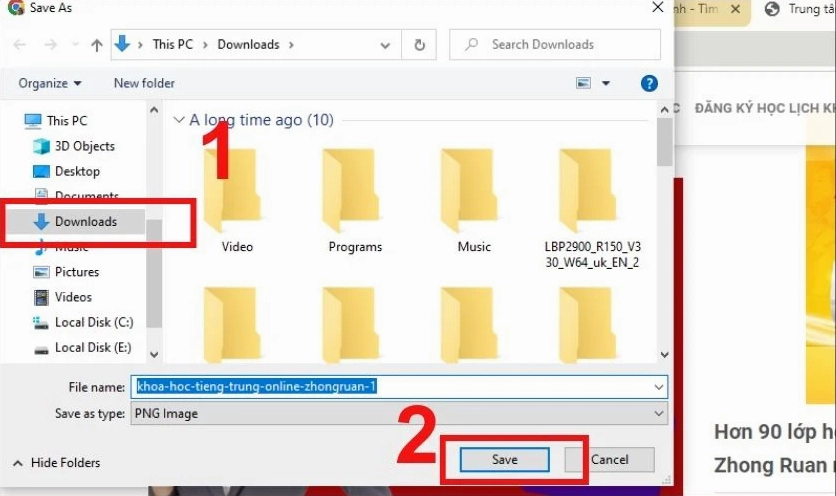Open the Organize menu
Screen dimensions: 836x496
(x=50, y=83)
